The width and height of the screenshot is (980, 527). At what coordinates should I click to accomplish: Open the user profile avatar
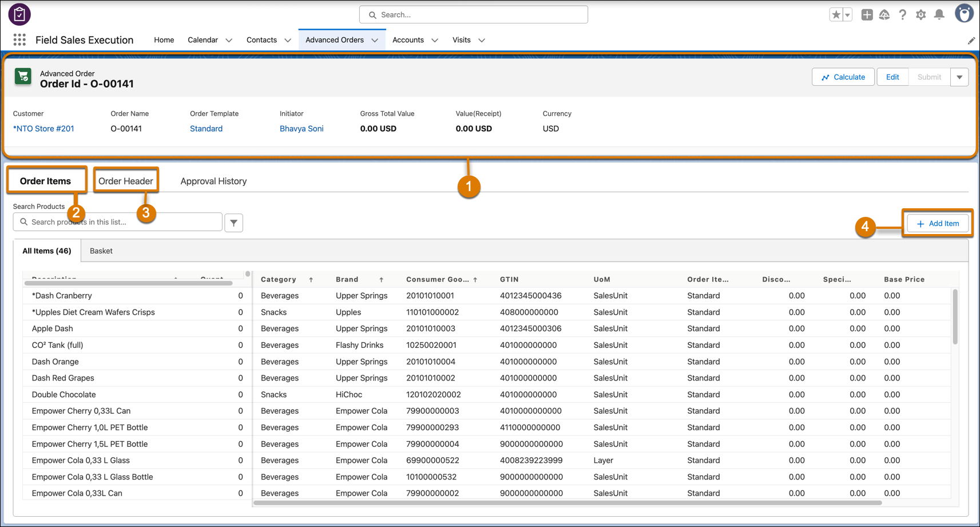(x=964, y=13)
